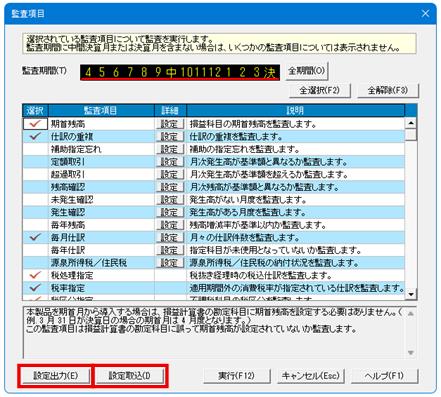441x397 pixels.
Task: Open 設定 for 期首残高 row
Action: (x=170, y=124)
